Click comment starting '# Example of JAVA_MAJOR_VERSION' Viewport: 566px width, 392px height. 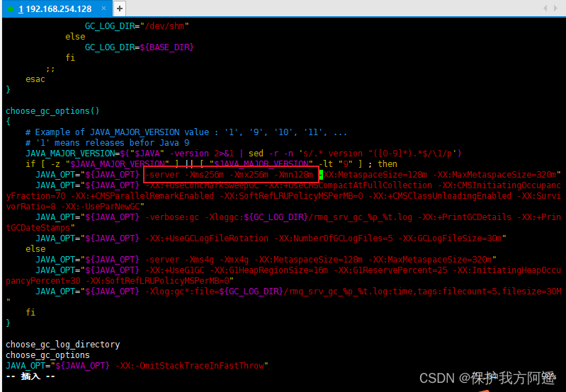click(186, 132)
